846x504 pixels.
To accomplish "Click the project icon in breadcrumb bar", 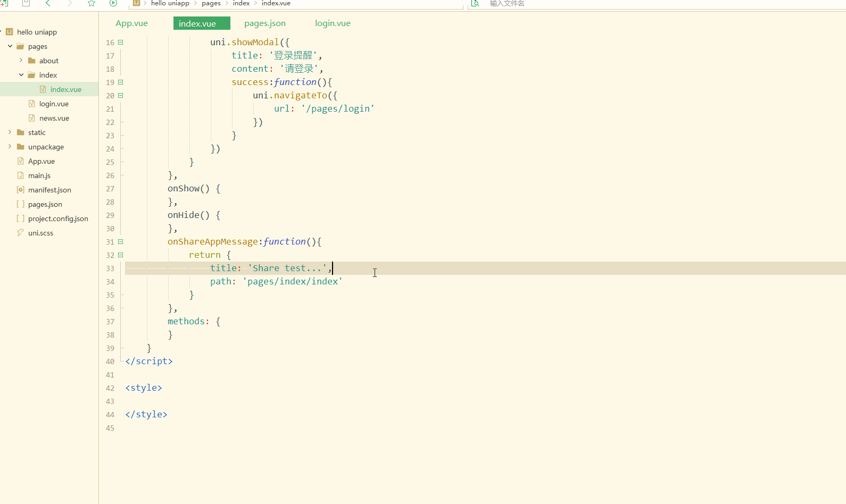I will point(136,3).
